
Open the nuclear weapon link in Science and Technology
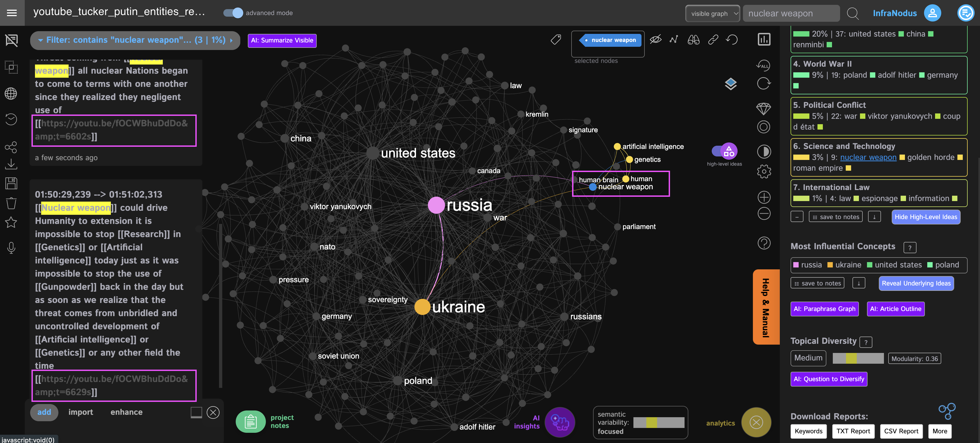(x=868, y=157)
